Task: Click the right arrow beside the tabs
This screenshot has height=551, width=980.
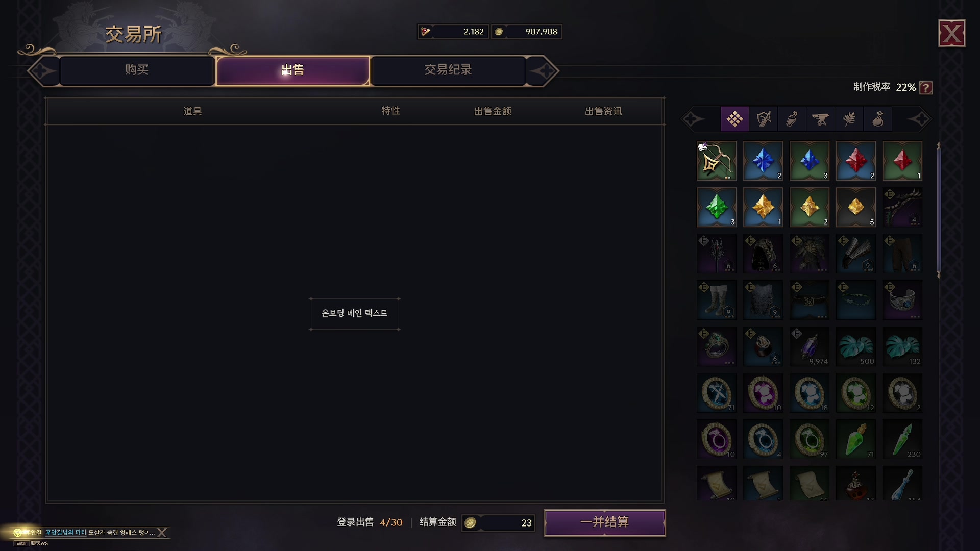Action: (x=543, y=71)
